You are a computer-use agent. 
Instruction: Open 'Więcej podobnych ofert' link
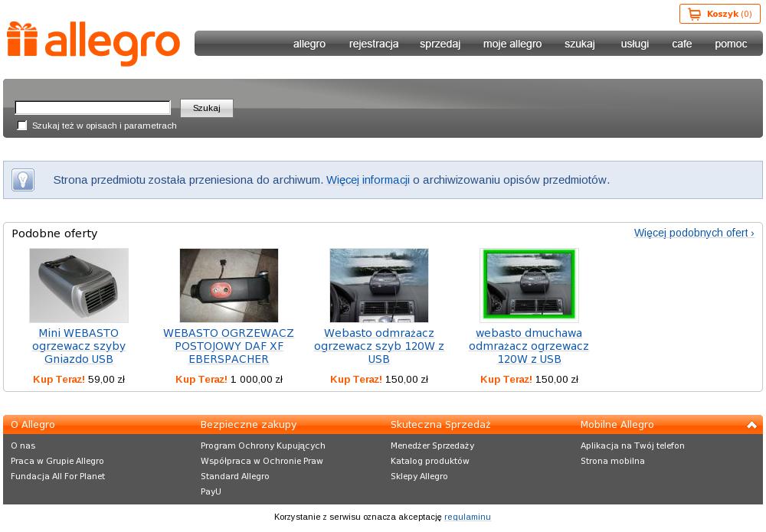pyautogui.click(x=694, y=233)
